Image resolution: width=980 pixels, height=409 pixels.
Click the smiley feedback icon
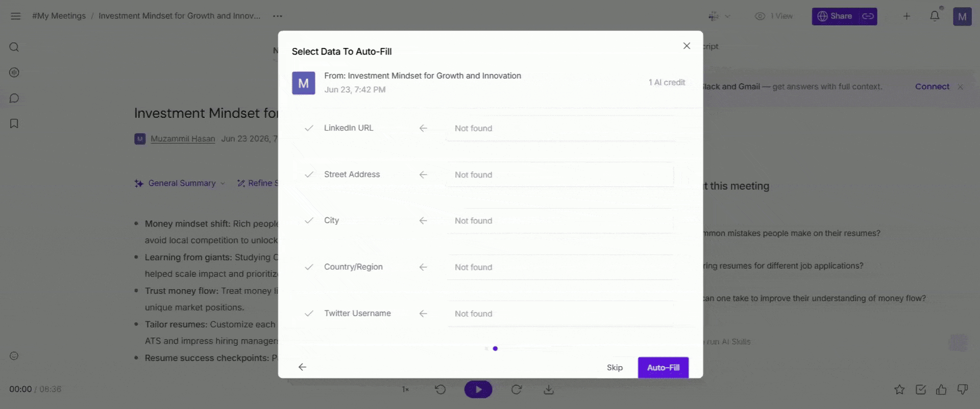pyautogui.click(x=14, y=356)
